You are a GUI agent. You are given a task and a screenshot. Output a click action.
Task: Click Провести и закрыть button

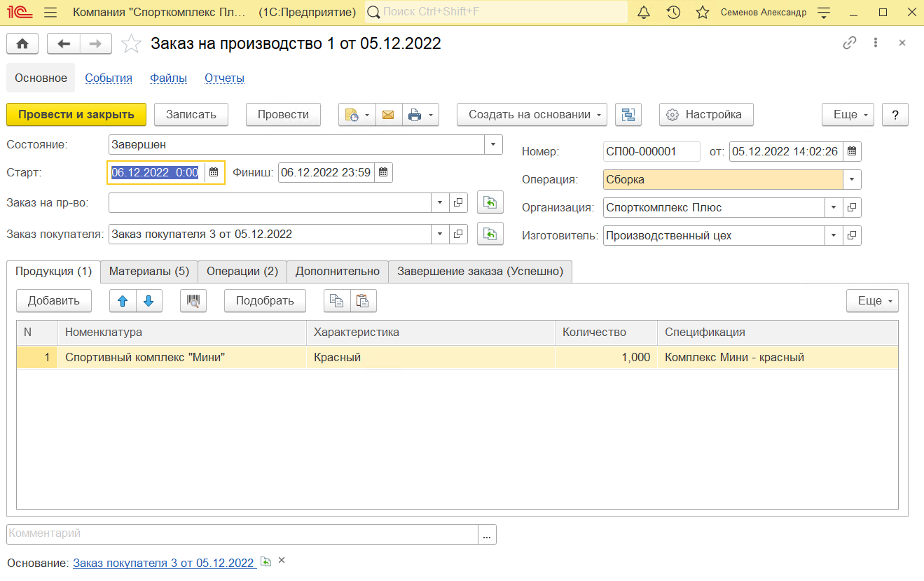pyautogui.click(x=76, y=115)
